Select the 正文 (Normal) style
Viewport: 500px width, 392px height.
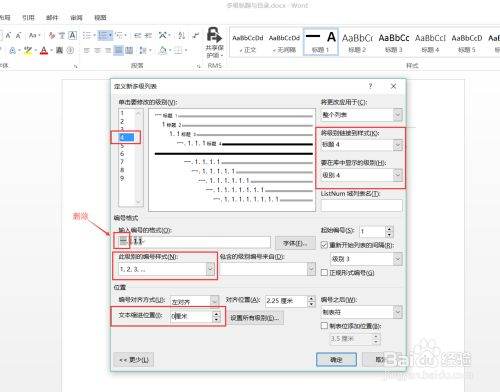248,42
